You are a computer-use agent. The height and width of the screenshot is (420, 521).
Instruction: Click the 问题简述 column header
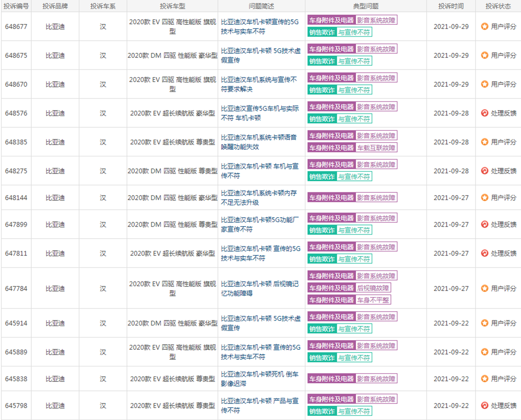point(261,6)
